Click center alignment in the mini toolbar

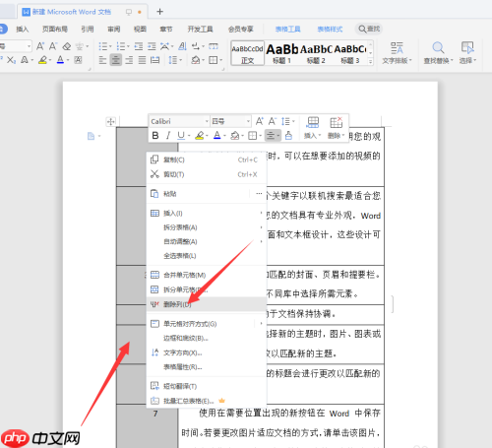click(x=271, y=135)
